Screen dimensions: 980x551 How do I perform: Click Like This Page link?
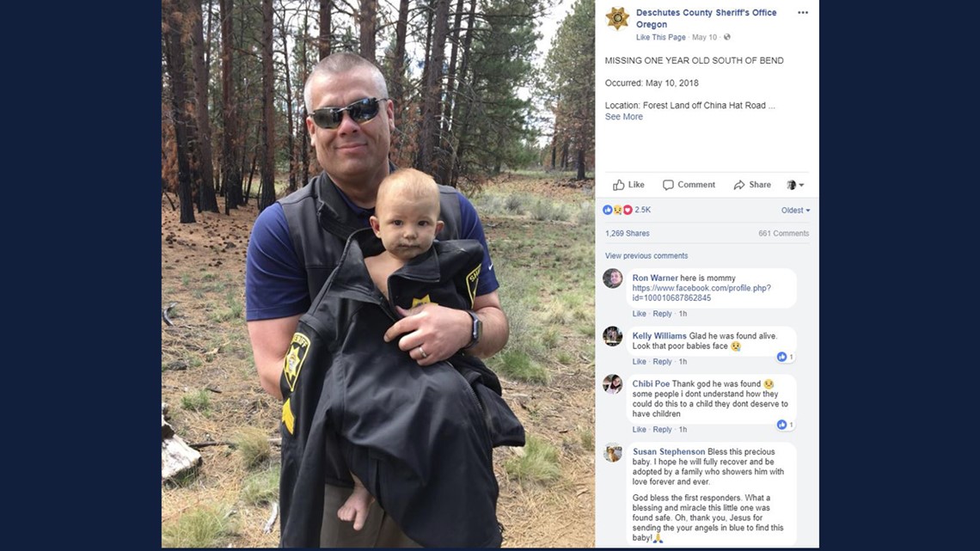pyautogui.click(x=660, y=38)
